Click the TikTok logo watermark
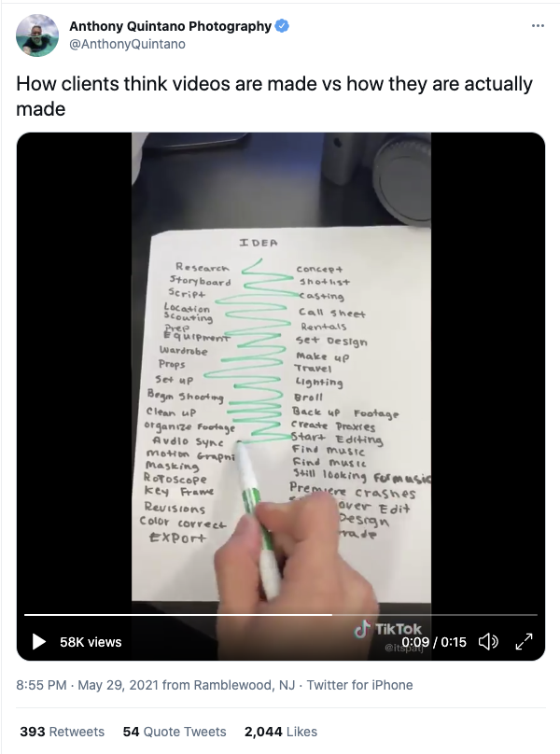Viewport: 560px width, 754px height. click(x=387, y=630)
